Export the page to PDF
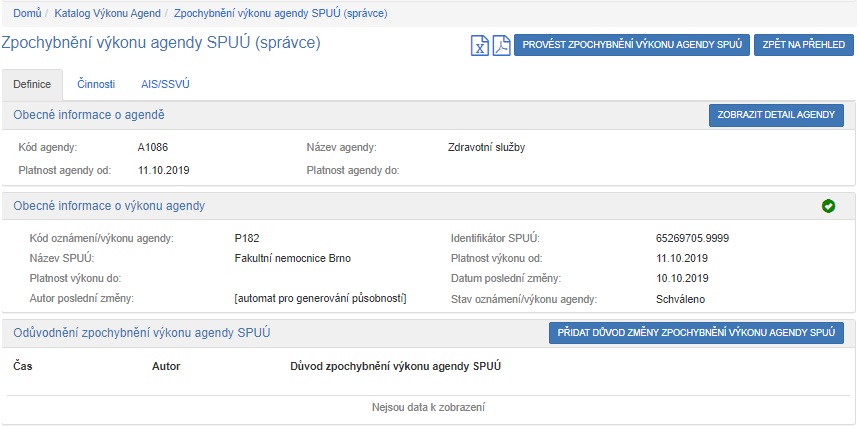Image resolution: width=859 pixels, height=426 pixels. pos(500,45)
